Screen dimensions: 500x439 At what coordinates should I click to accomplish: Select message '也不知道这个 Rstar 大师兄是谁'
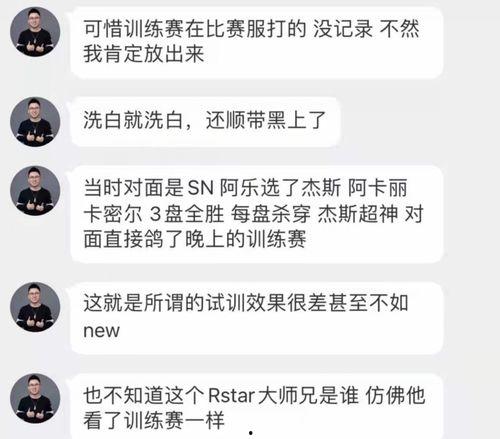point(257,406)
